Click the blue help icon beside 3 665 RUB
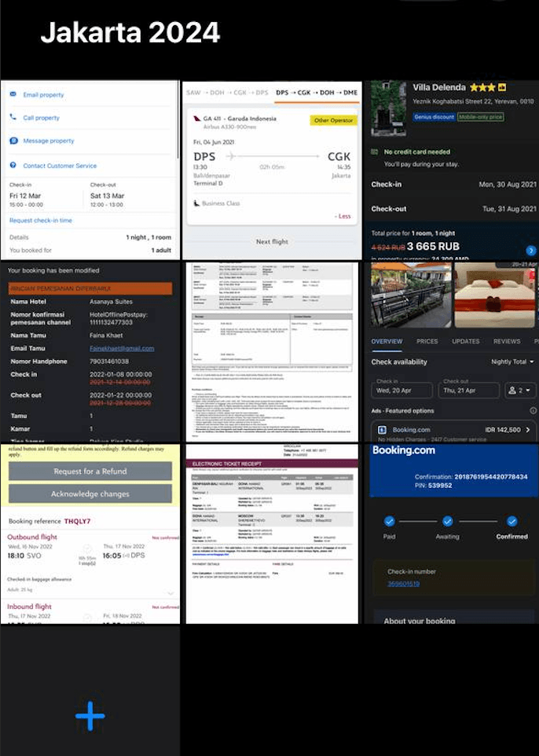The height and width of the screenshot is (756, 539). pos(531,251)
